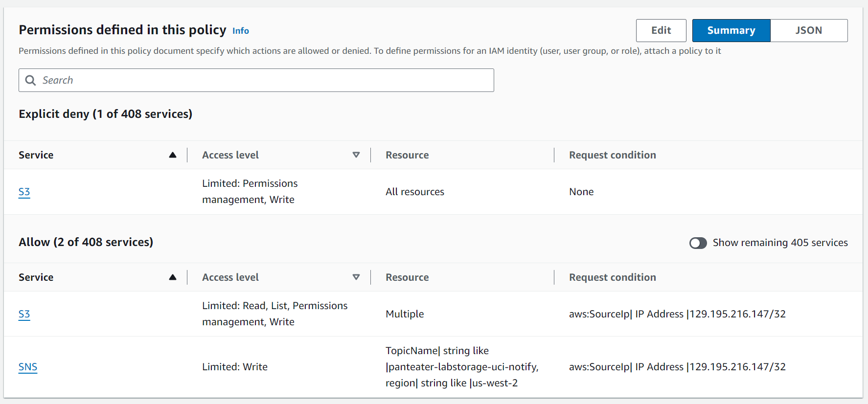Screen dimensions: 868x404
Task: Select S3 allow row aws:SourceIp condition text
Action: tap(677, 314)
